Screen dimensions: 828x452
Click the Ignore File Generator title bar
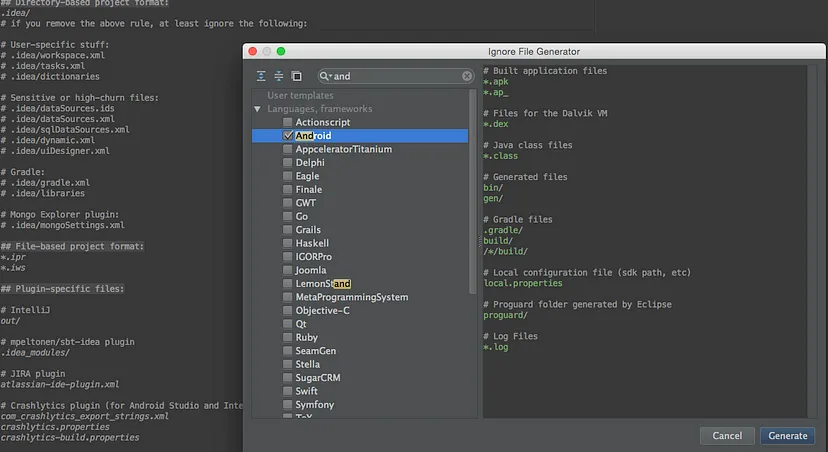(x=534, y=51)
